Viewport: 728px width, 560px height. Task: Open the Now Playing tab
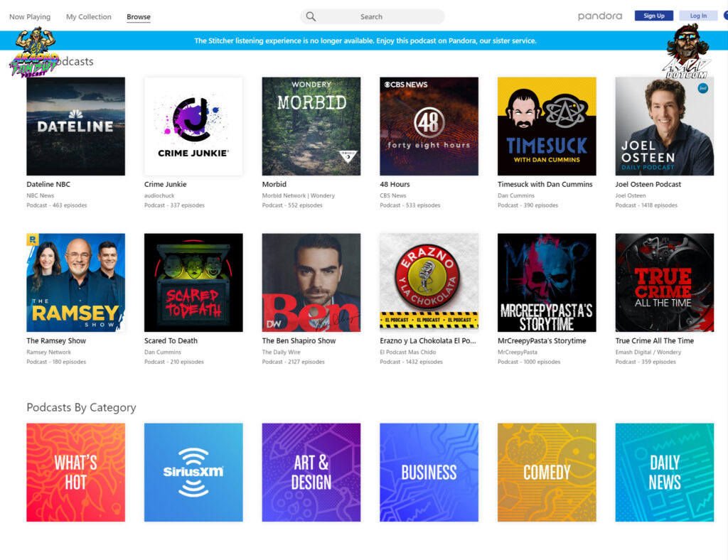pyautogui.click(x=30, y=17)
